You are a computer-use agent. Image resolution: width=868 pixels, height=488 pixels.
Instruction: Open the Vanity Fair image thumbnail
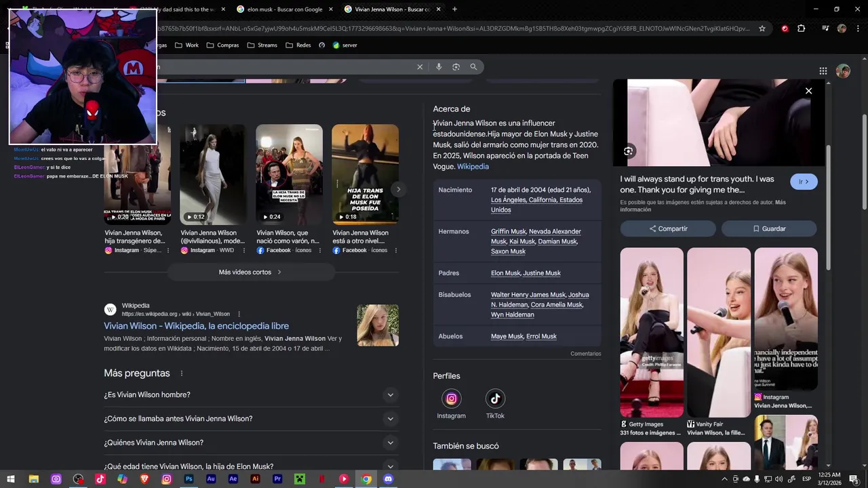click(718, 332)
